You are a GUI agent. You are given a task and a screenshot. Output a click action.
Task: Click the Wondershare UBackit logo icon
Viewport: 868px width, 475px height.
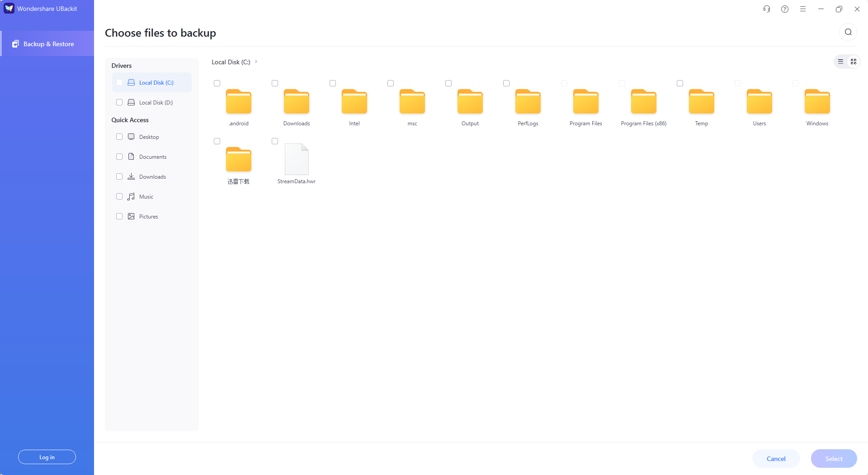click(x=9, y=9)
